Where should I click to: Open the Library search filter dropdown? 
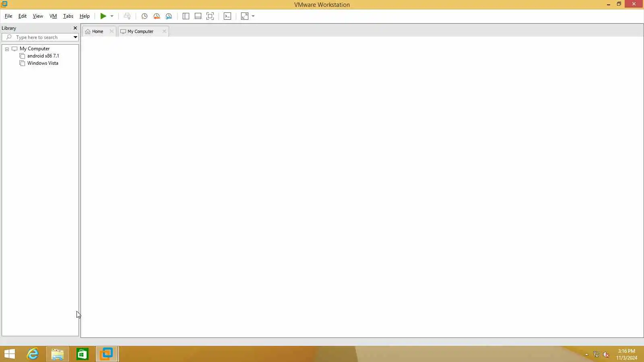coord(75,37)
